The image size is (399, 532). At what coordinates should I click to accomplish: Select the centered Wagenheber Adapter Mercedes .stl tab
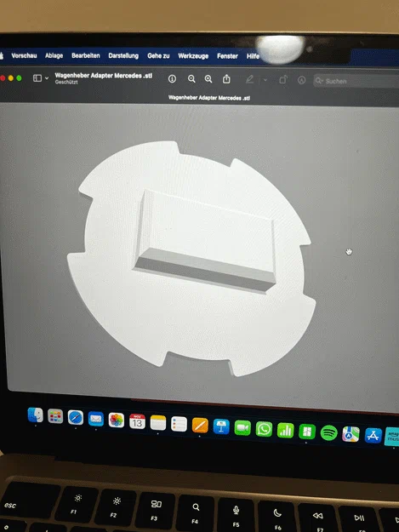tap(209, 98)
